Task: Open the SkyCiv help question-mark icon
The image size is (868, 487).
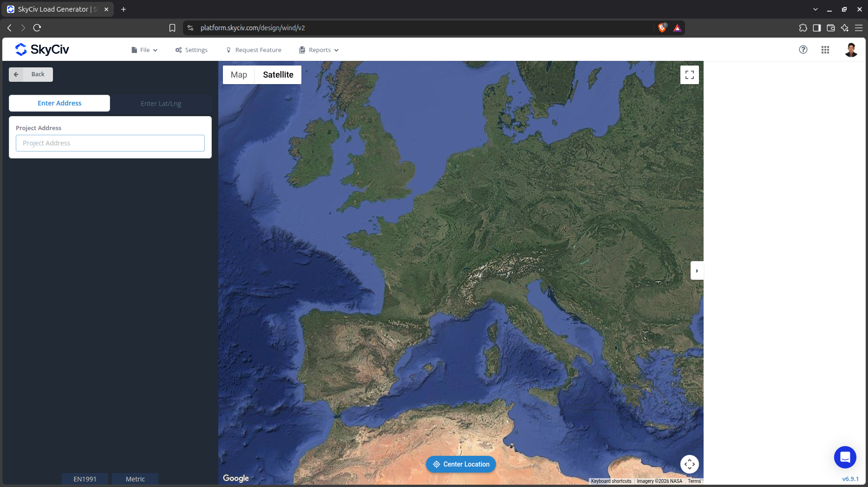Action: [x=803, y=50]
